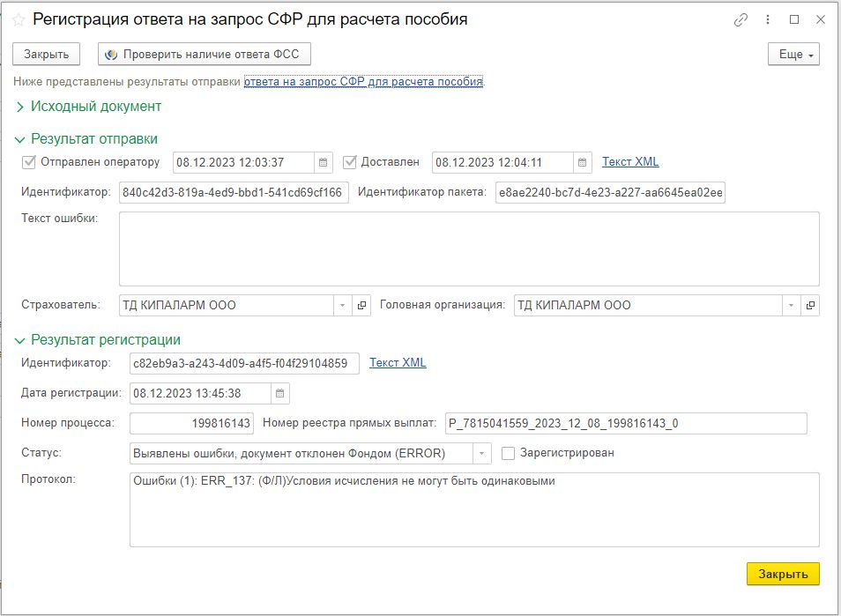
Task: Open the Статус dropdown list
Action: (x=483, y=453)
